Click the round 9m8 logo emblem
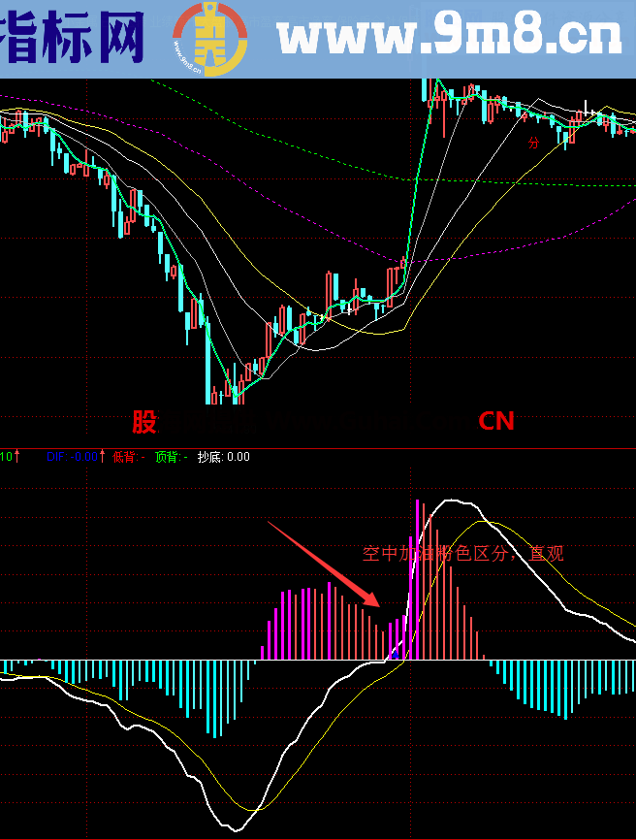Image resolution: width=636 pixels, height=840 pixels. (x=206, y=39)
